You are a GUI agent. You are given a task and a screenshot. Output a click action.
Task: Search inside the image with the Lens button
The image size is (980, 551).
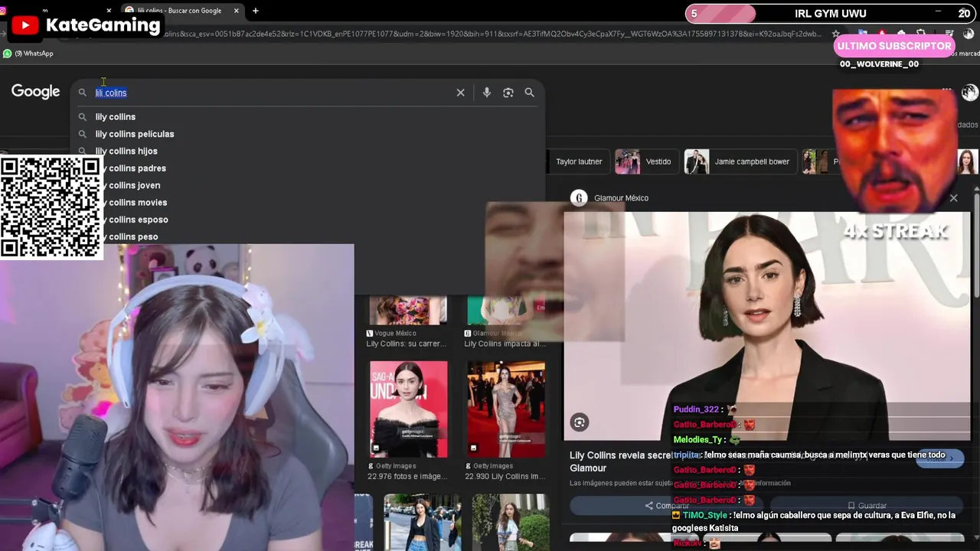tap(580, 422)
